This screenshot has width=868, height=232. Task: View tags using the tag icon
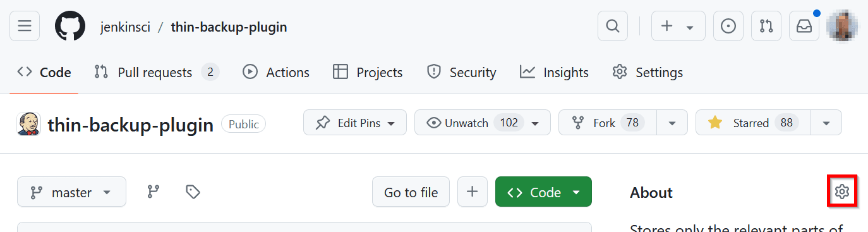(x=193, y=192)
